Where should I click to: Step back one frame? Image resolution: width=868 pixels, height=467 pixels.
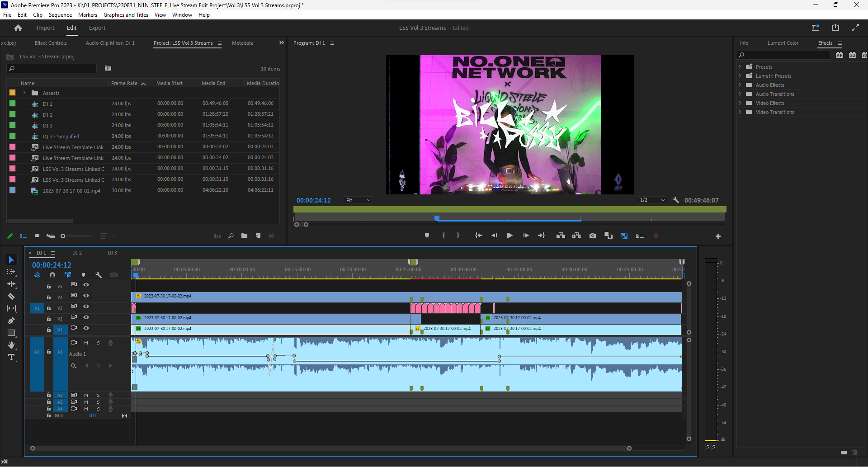494,236
